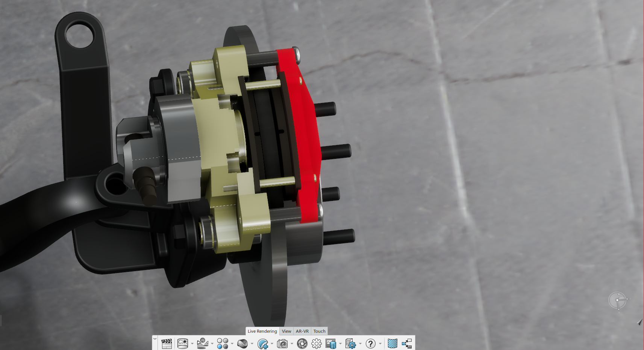Click the lighting setup icon
Screen dimensions: 644x350
(203, 344)
